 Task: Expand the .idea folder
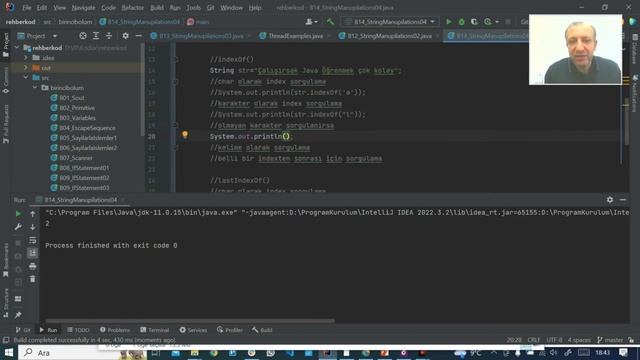(26, 58)
